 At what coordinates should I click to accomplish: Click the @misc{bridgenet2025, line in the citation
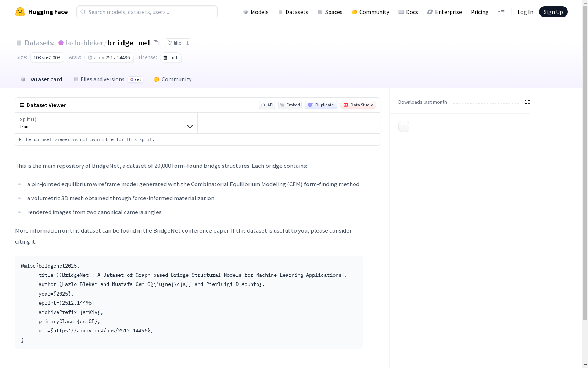50,266
